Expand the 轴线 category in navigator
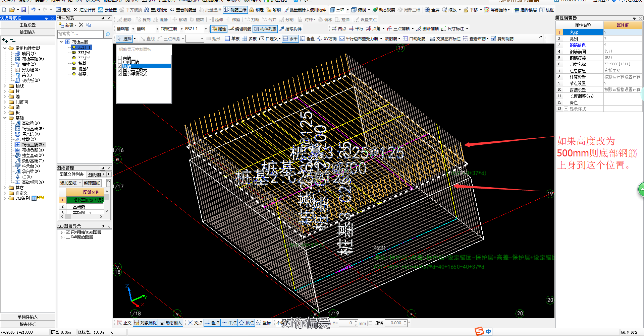Image resolution: width=644 pixels, height=336 pixels. pos(5,86)
